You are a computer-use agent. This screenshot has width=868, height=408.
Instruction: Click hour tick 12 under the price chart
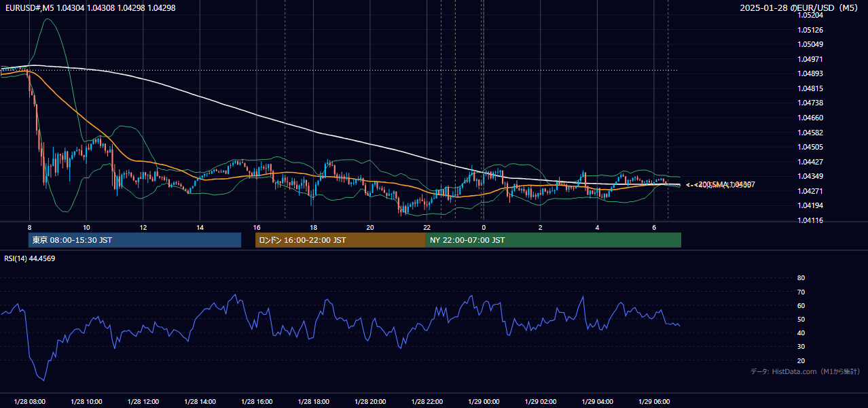click(x=143, y=227)
